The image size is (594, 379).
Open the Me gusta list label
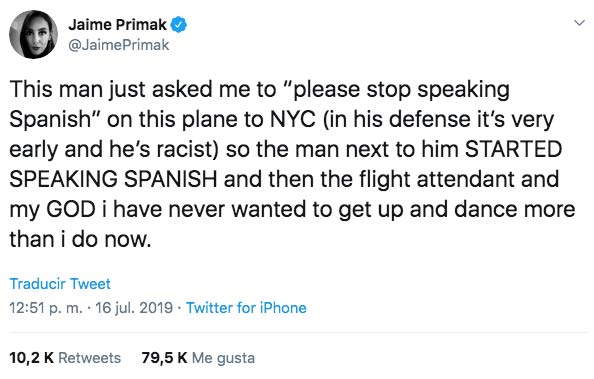(224, 358)
